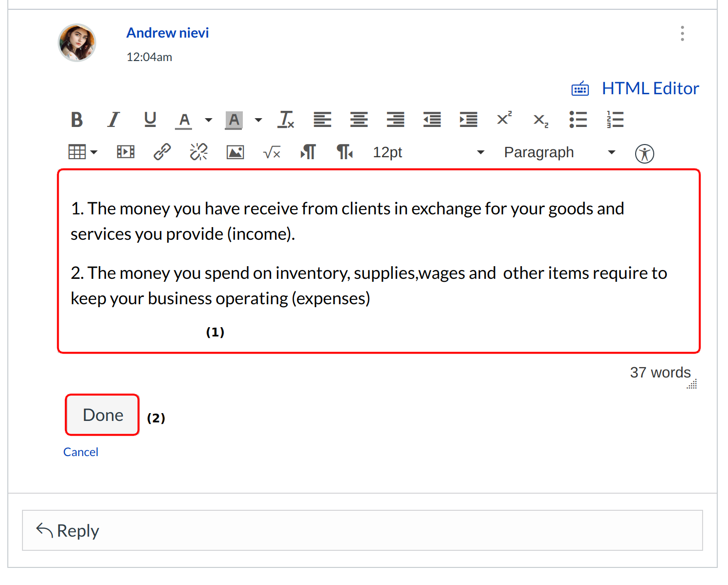The height and width of the screenshot is (585, 728).
Task: Open the embed image tool
Action: [x=235, y=152]
